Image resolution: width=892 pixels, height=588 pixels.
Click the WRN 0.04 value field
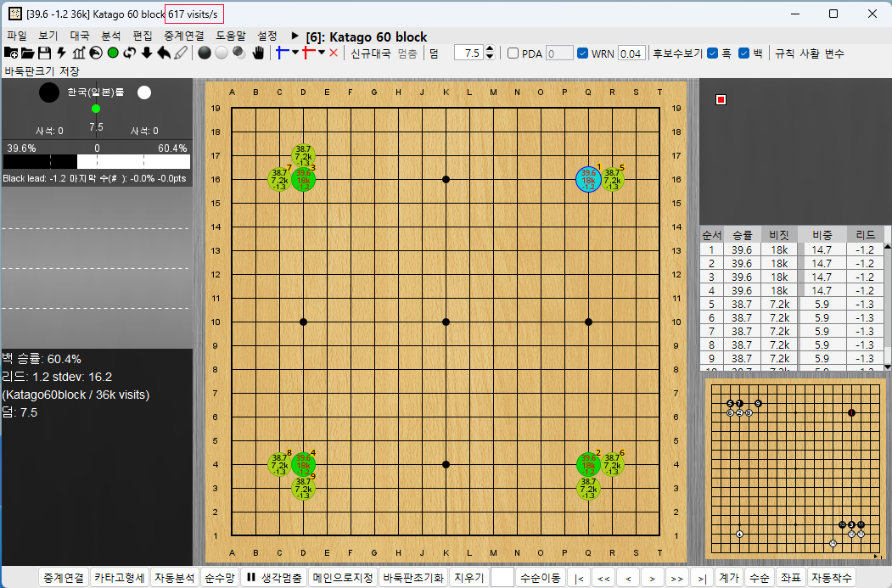631,53
